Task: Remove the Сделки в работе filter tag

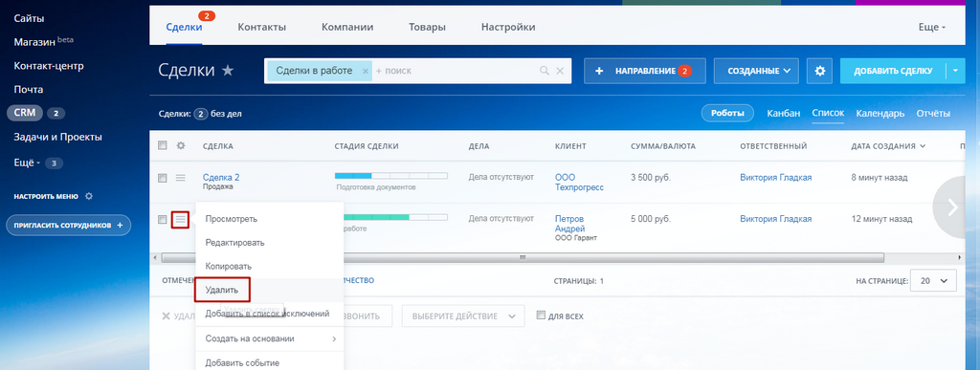Action: (x=365, y=71)
